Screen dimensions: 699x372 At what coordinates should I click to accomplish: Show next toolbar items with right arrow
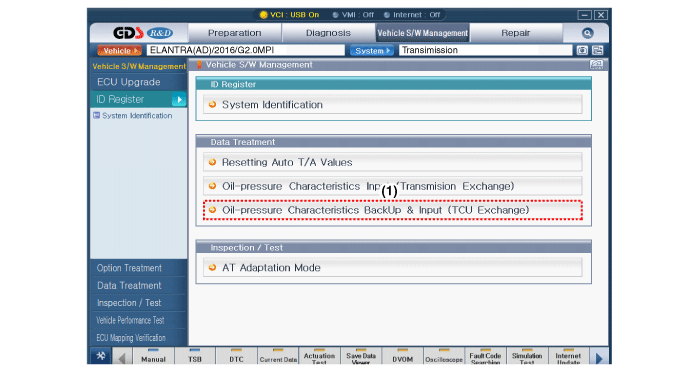pyautogui.click(x=599, y=357)
